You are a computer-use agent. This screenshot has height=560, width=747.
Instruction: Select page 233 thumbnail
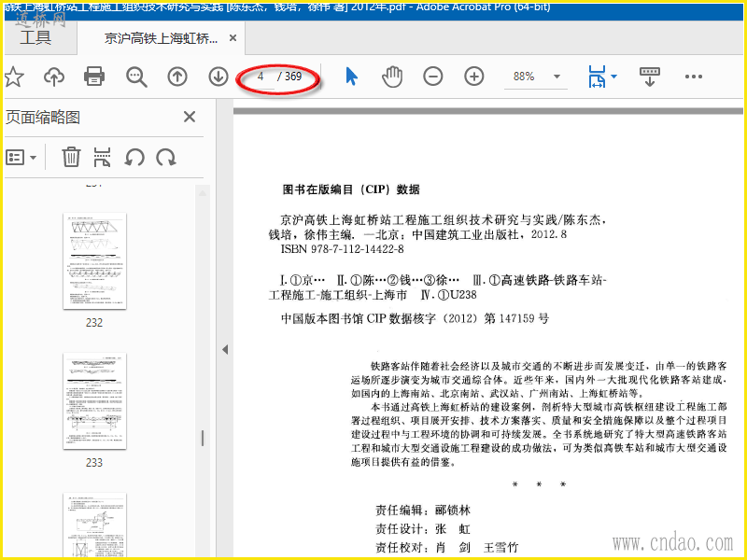95,401
